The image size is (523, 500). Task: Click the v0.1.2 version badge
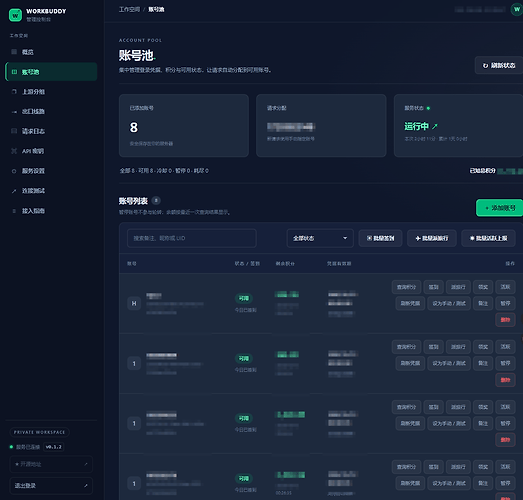click(x=54, y=447)
